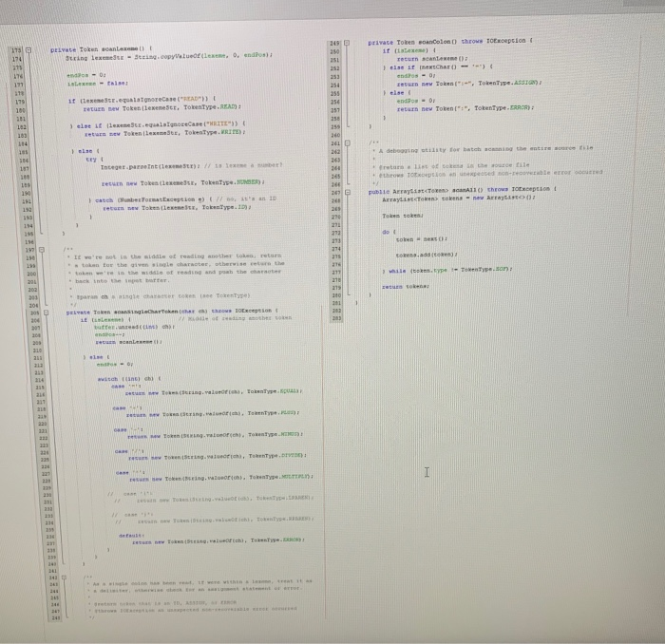Click TokenType.MULTIPLY return line
This screenshot has height=644, width=665.
[220, 478]
